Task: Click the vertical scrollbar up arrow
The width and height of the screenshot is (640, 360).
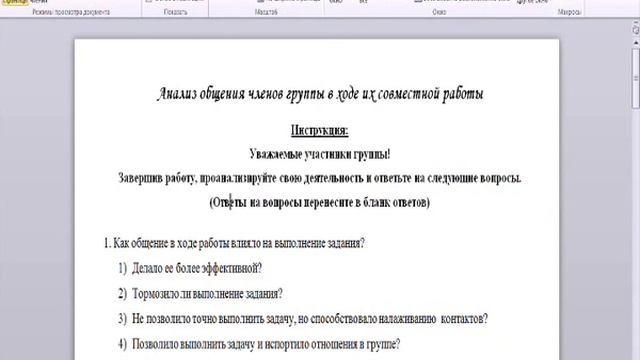Action: tap(636, 42)
